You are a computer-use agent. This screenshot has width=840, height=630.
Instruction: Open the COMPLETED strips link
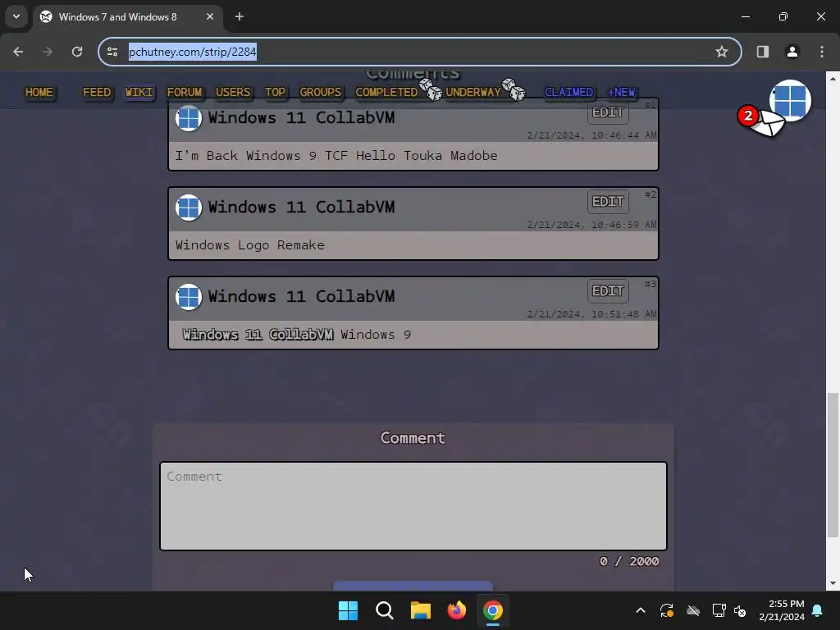(386, 92)
